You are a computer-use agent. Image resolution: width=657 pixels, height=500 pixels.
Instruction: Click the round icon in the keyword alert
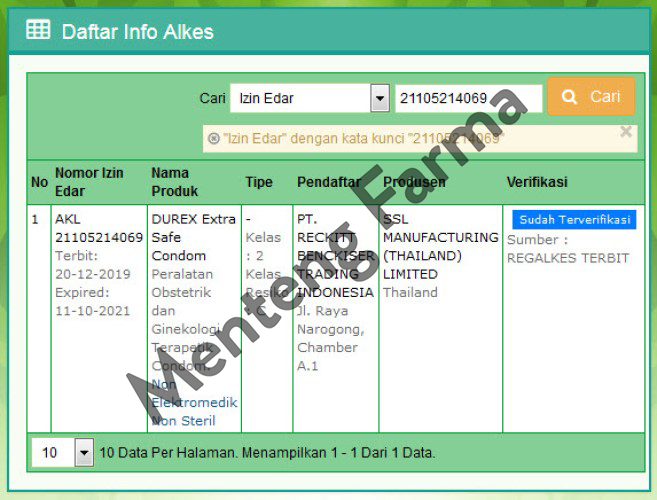213,138
